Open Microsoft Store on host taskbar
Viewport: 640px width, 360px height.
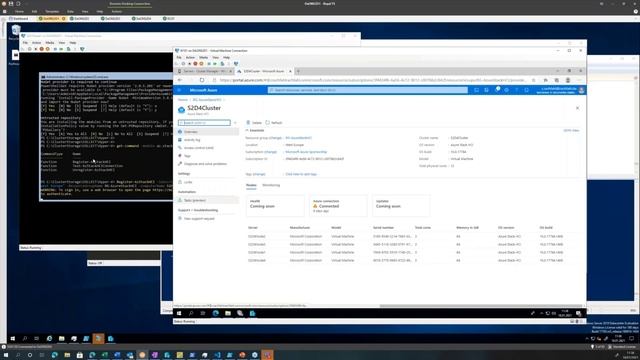[x=80, y=355]
